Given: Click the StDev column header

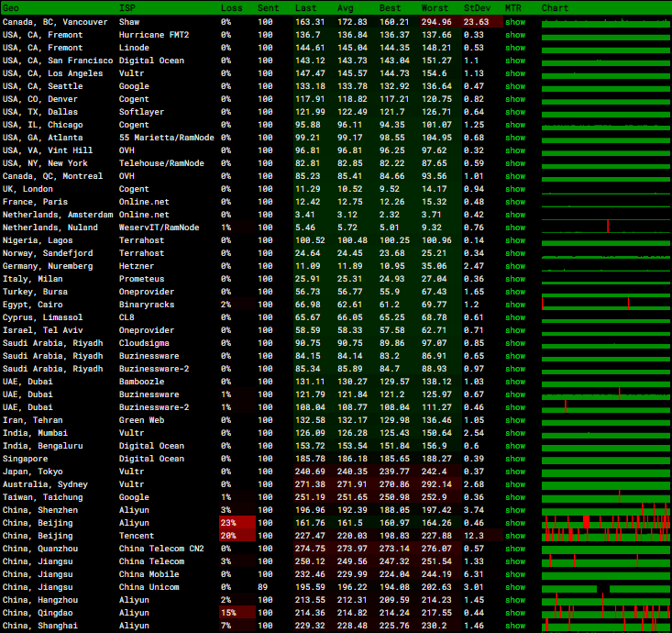Looking at the screenshot, I should point(476,8).
